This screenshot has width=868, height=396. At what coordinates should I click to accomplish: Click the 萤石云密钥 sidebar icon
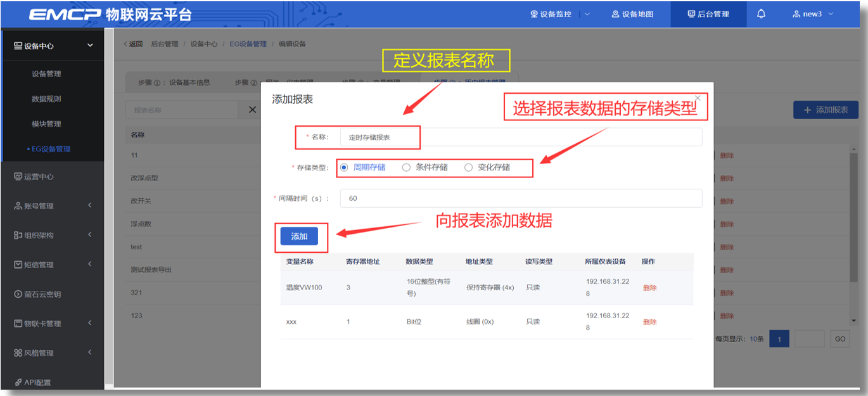[18, 294]
